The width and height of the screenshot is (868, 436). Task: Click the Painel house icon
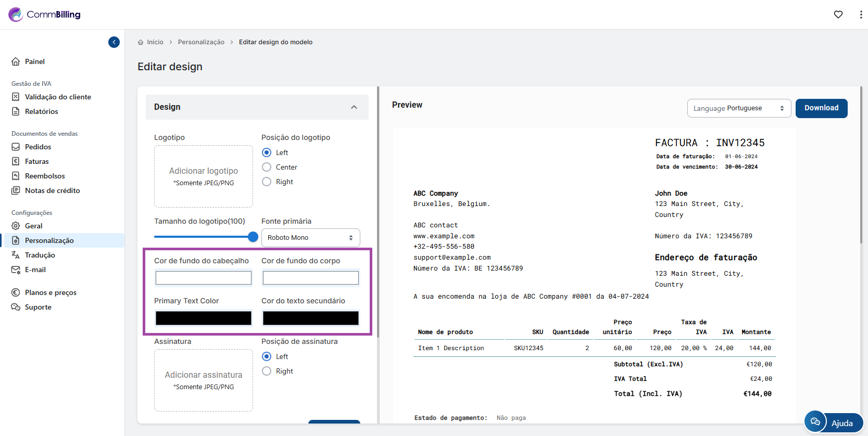pos(16,61)
